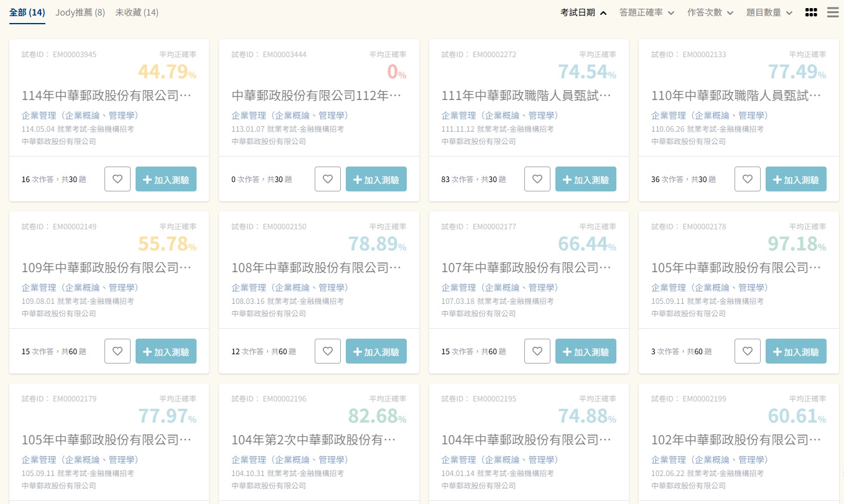Image resolution: width=844 pixels, height=504 pixels.
Task: Click heart icon for exam EM00002177
Action: [537, 351]
